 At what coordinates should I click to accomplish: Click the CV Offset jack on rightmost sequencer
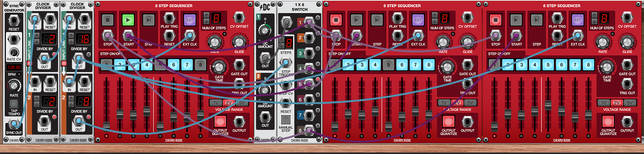tap(627, 17)
